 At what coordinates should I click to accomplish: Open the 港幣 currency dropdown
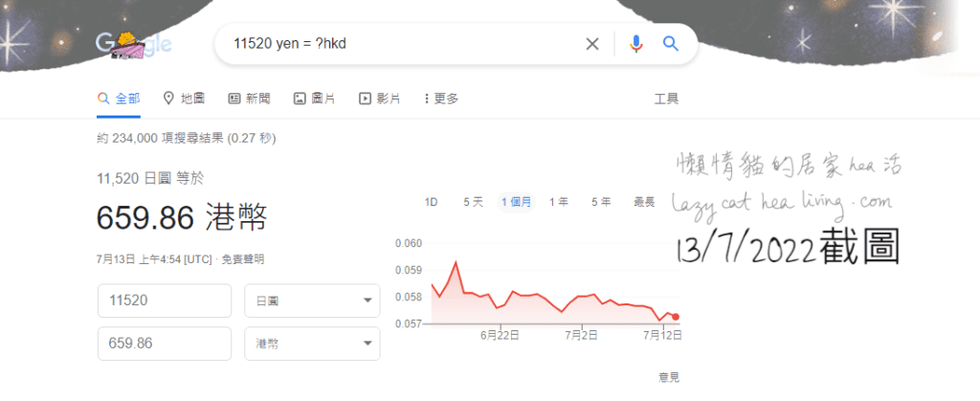coord(312,344)
